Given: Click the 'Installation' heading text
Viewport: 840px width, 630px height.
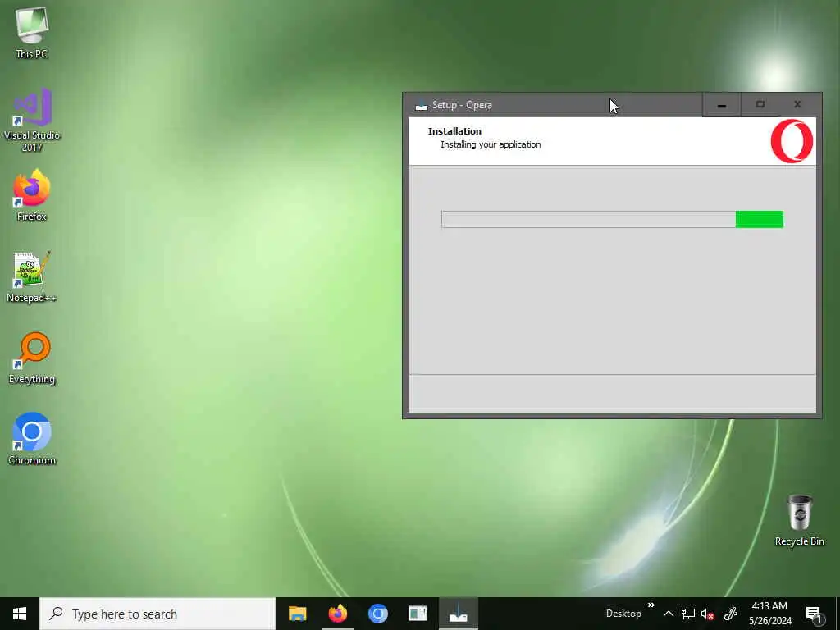Looking at the screenshot, I should [454, 131].
